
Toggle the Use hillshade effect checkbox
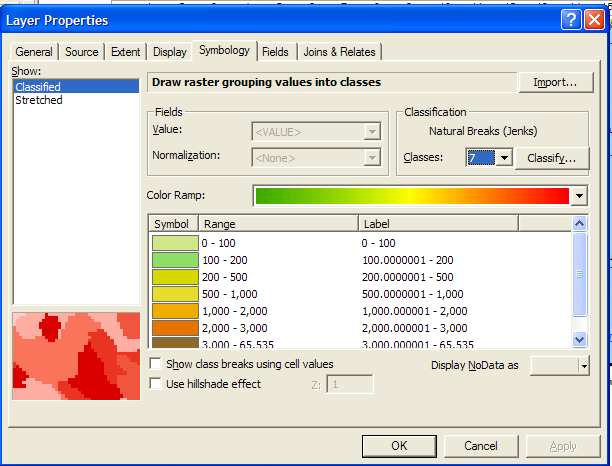click(x=155, y=383)
